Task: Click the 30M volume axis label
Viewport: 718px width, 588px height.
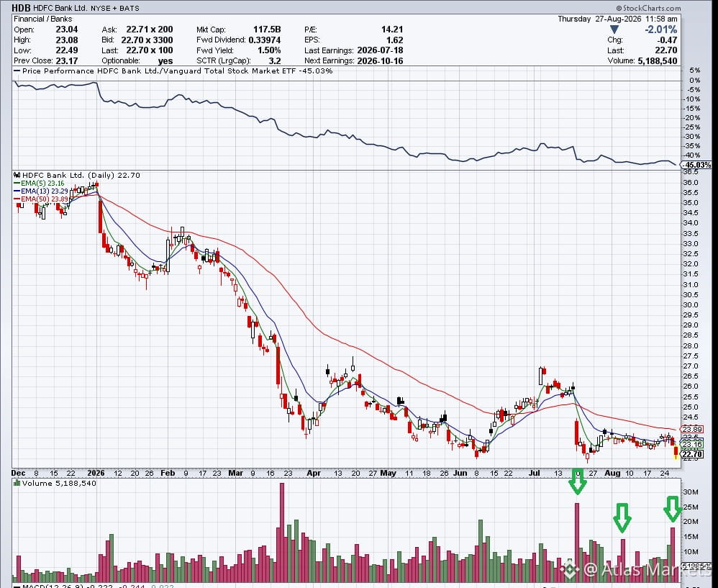Action: click(x=691, y=492)
